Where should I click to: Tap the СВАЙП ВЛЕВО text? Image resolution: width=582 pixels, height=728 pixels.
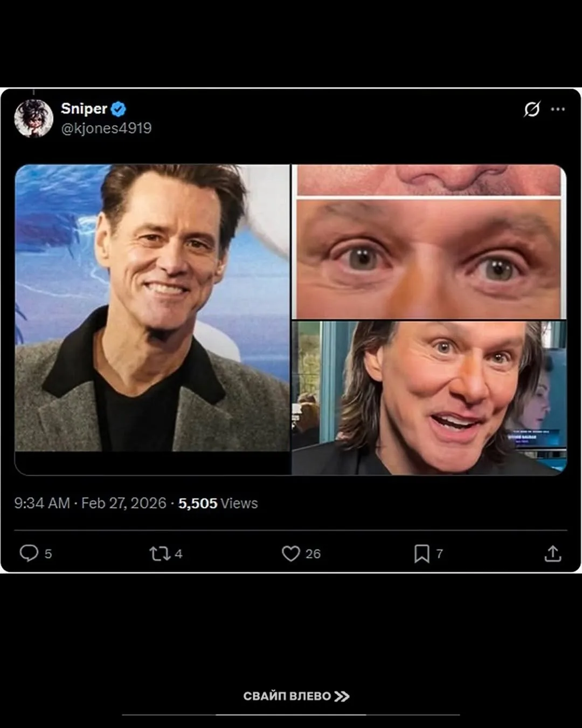[287, 696]
